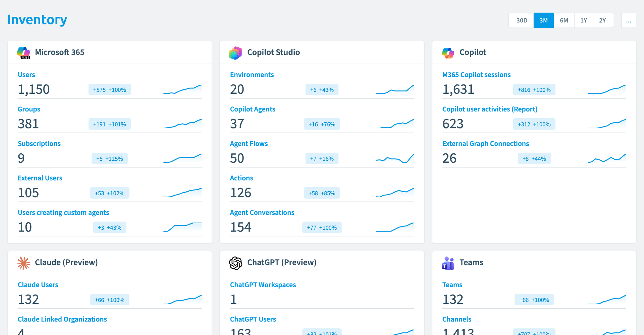Select the 3M time range
This screenshot has height=335, width=644.
coord(544,20)
